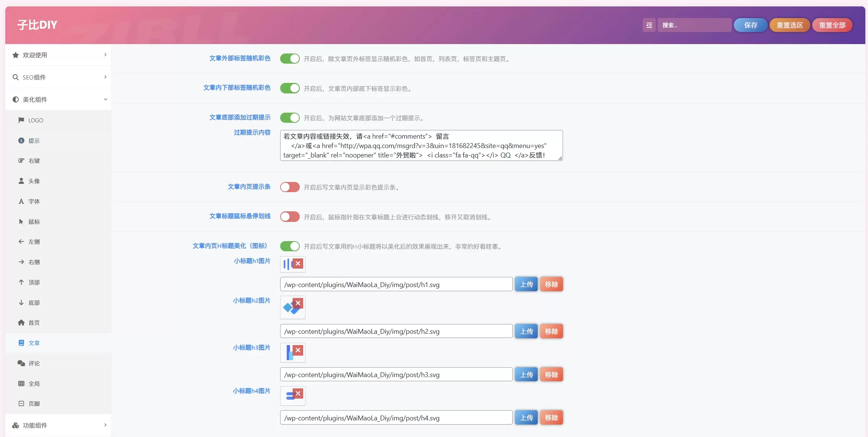Remove the h1 image with red X
Viewport: 868px width, 437px height.
point(298,264)
